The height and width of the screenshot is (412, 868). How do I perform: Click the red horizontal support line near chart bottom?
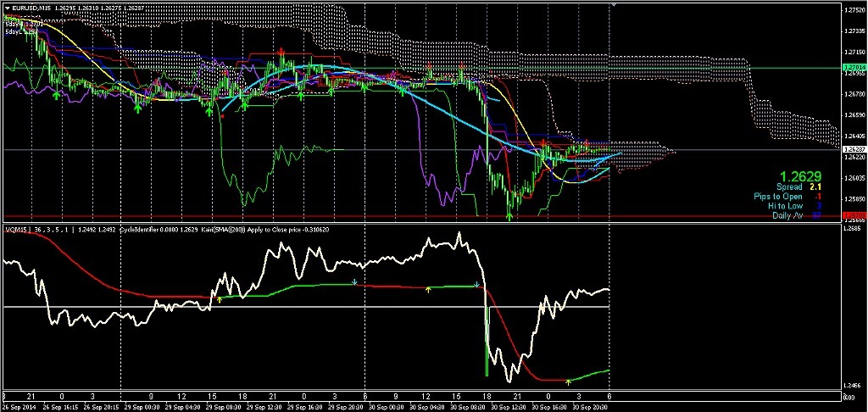pos(420,215)
